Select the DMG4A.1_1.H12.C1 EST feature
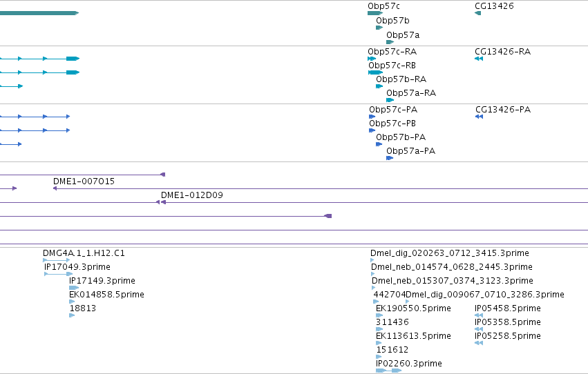 point(56,260)
